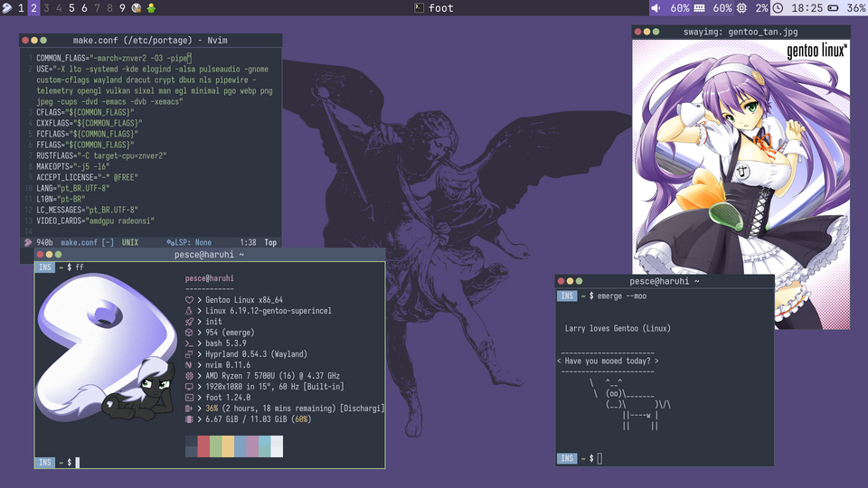
Task: Click the LSP: None indicator in Nvim statusline
Action: point(189,242)
